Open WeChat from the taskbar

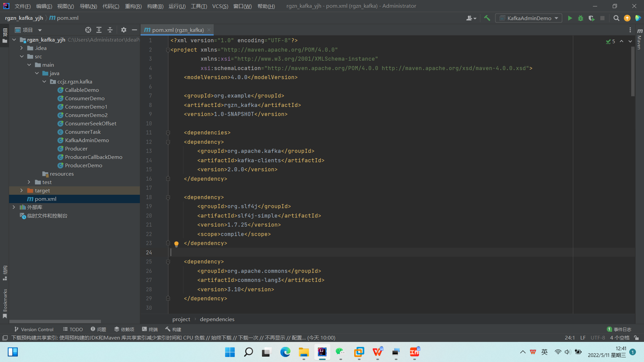340,352
